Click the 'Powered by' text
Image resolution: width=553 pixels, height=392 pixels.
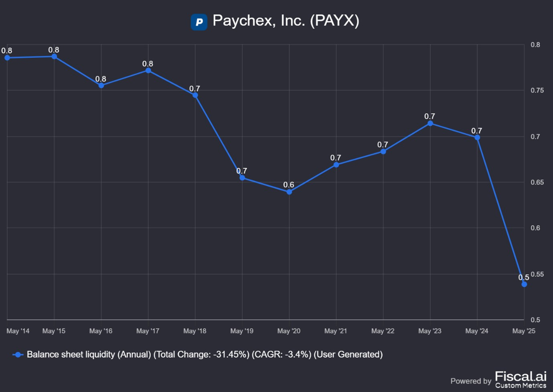471,381
